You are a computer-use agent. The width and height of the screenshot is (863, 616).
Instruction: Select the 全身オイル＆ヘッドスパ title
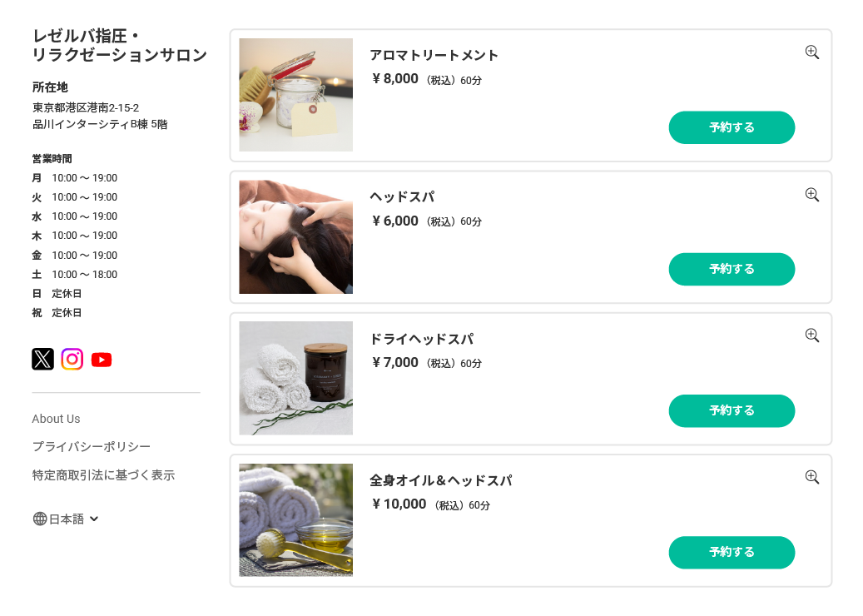pyautogui.click(x=440, y=480)
